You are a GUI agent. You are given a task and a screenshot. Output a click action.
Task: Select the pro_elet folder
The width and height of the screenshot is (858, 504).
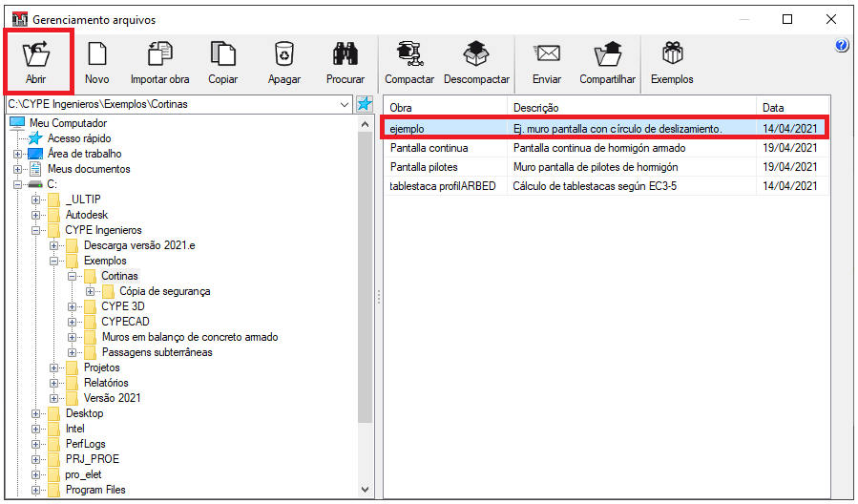[x=83, y=474]
